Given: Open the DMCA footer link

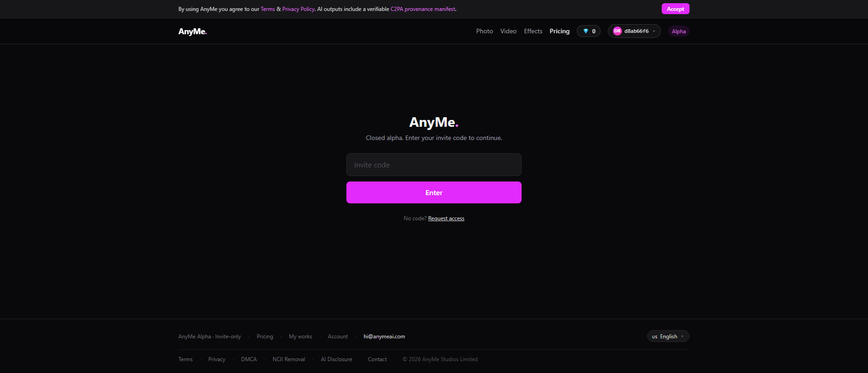Looking at the screenshot, I should click(x=249, y=359).
